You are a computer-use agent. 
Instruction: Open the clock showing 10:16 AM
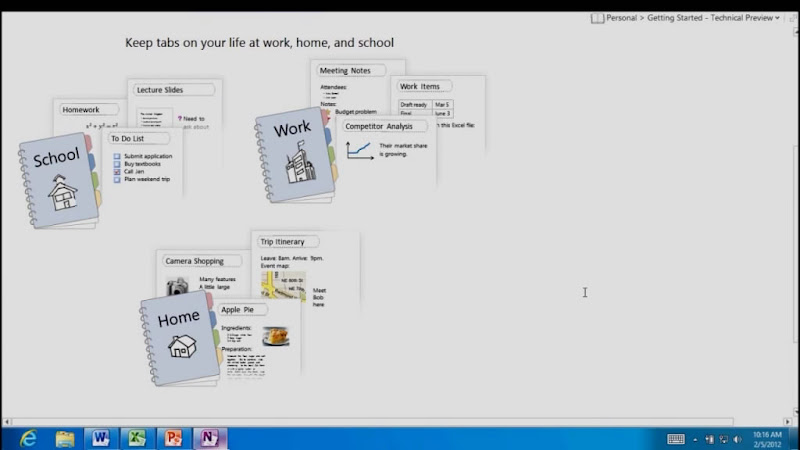(767, 439)
